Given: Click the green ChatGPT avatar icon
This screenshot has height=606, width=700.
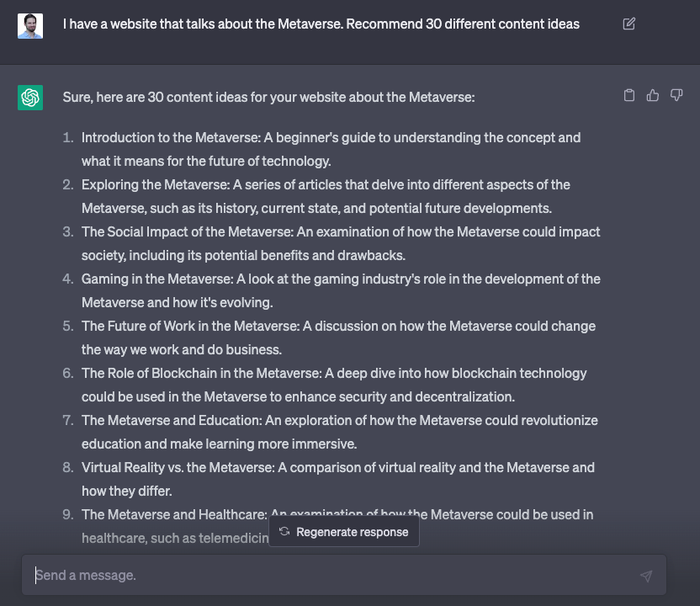Looking at the screenshot, I should (x=30, y=98).
